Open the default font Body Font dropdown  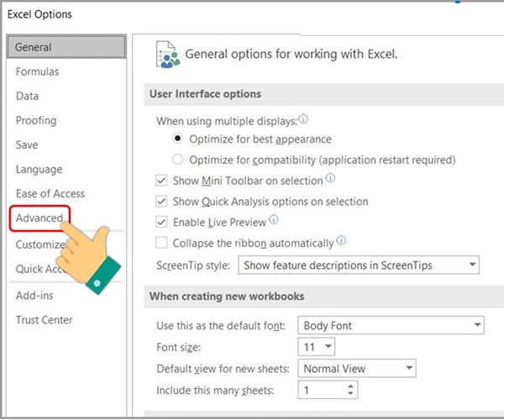[x=391, y=325]
